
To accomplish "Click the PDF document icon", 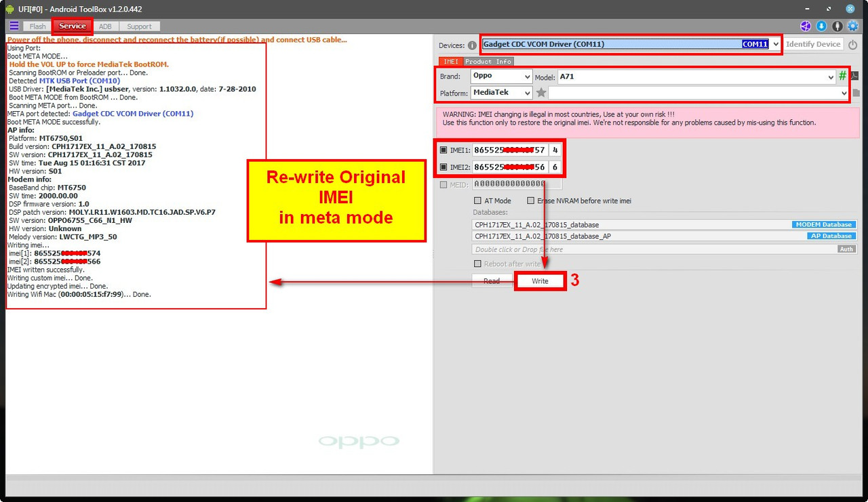I will [x=854, y=76].
